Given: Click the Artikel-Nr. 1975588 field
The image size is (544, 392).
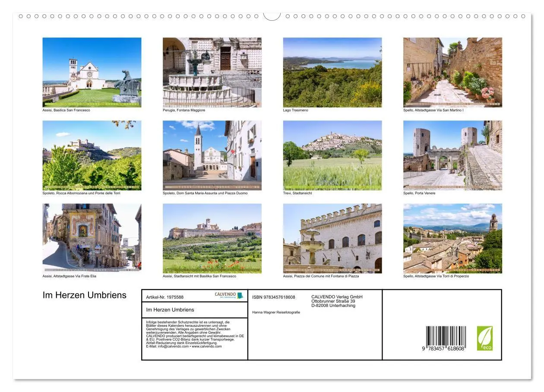Looking at the screenshot, I should pyautogui.click(x=165, y=297).
